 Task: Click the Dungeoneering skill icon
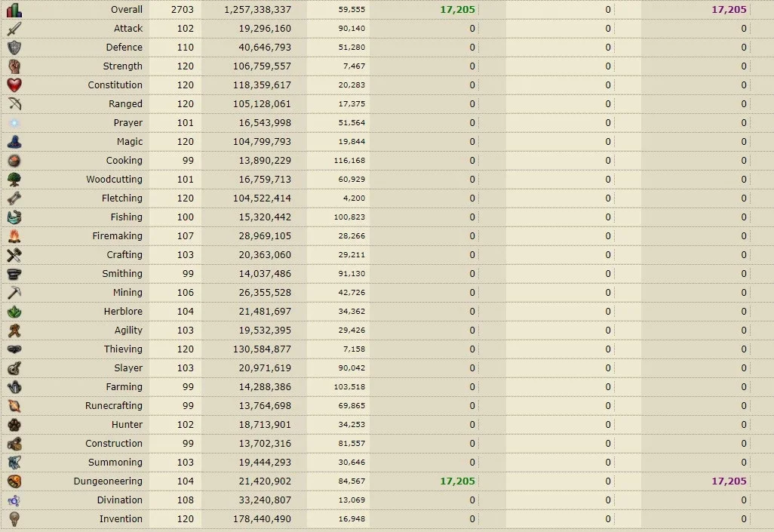tap(14, 481)
